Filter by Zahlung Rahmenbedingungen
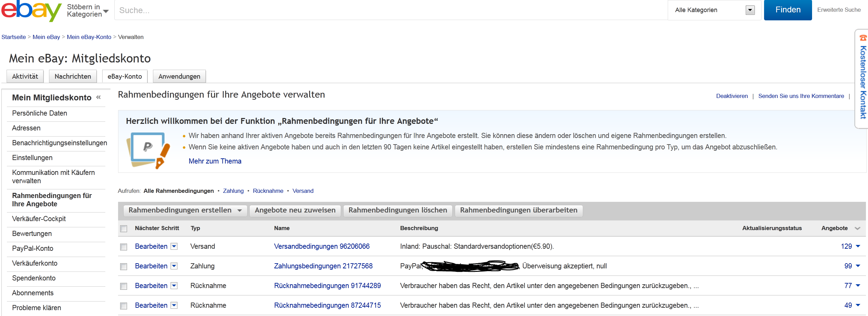This screenshot has width=868, height=316. point(233,191)
